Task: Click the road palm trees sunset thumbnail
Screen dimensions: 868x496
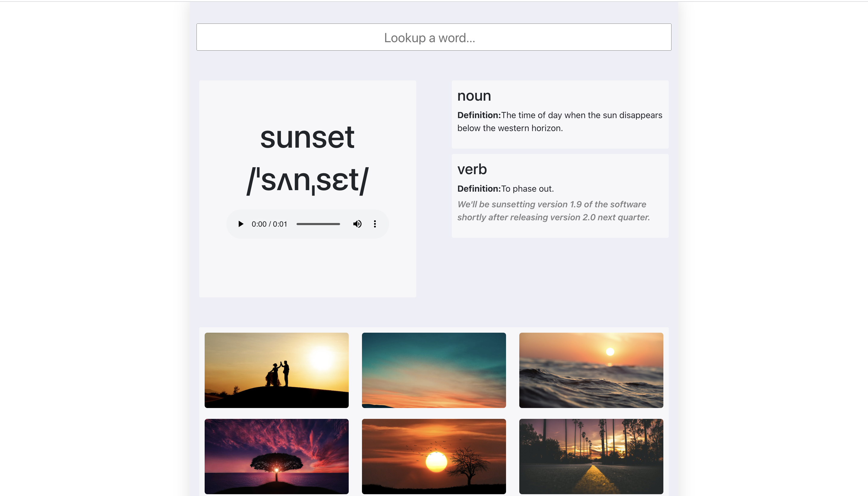Action: [x=591, y=456]
